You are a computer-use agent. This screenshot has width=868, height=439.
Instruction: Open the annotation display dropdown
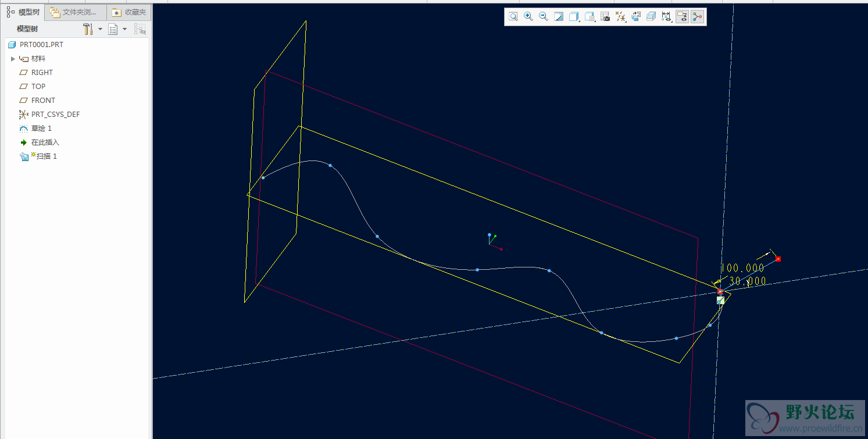click(x=667, y=17)
